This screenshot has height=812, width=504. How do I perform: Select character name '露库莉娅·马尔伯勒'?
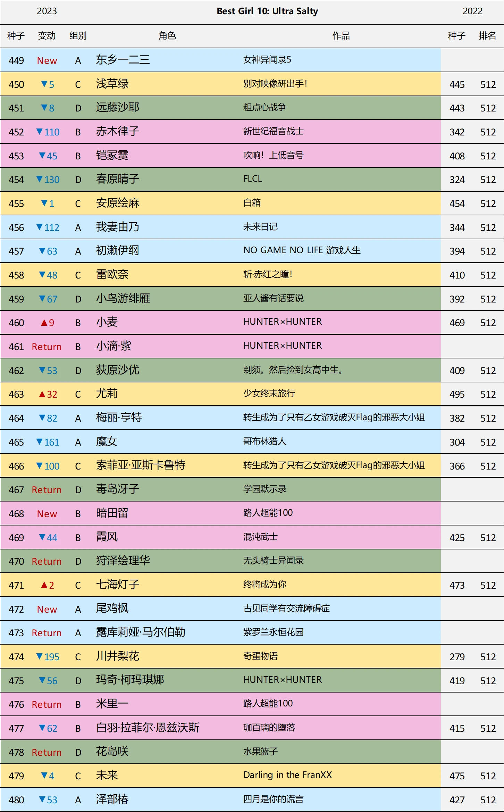point(141,632)
